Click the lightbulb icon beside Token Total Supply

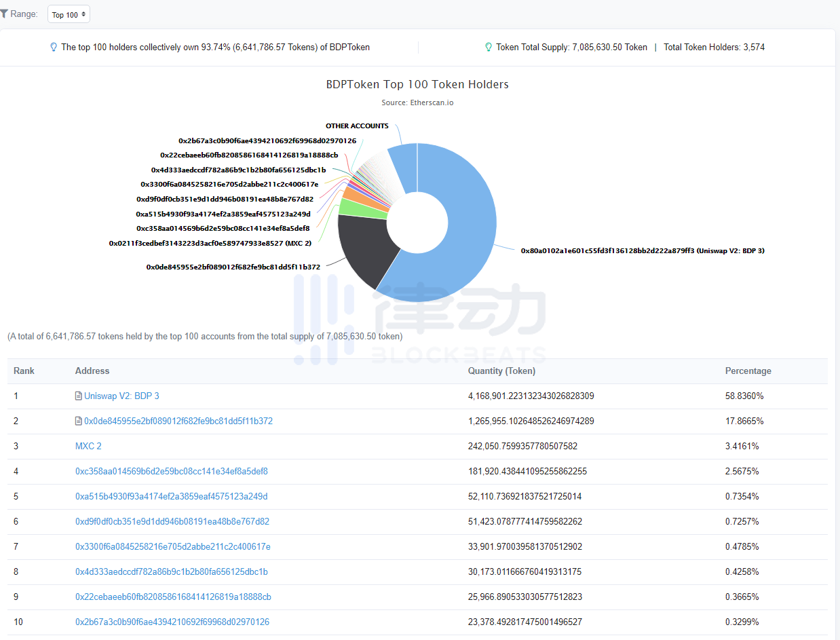point(489,48)
